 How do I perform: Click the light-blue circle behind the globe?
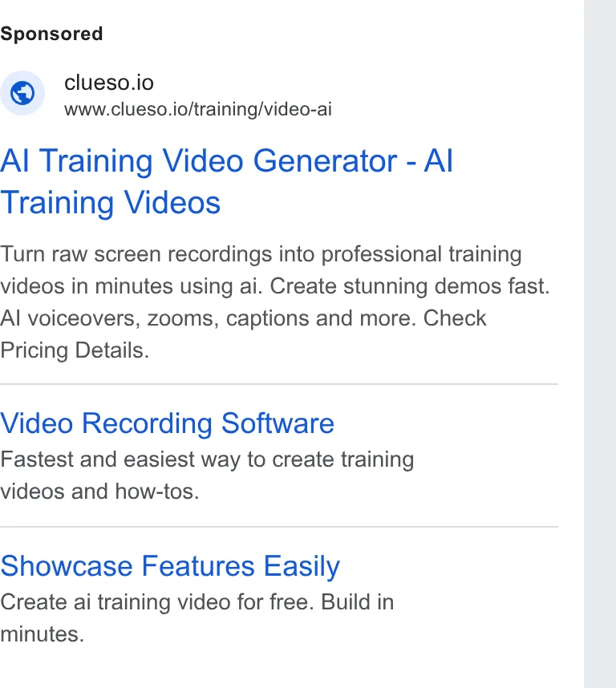coord(22,93)
